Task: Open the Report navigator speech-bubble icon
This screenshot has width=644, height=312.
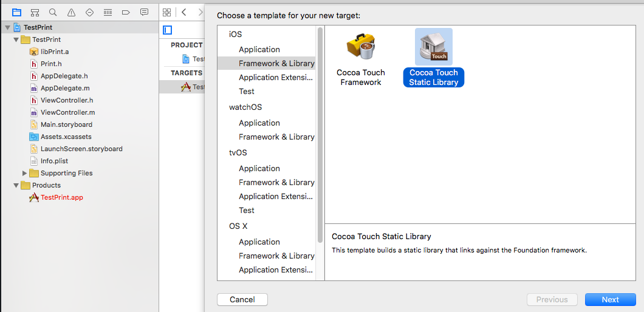Action: [x=144, y=12]
